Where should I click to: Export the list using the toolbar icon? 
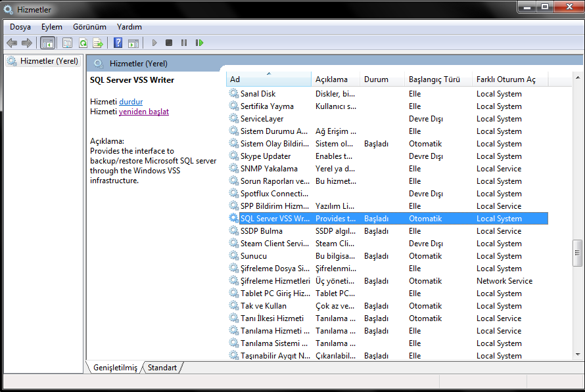pyautogui.click(x=98, y=43)
